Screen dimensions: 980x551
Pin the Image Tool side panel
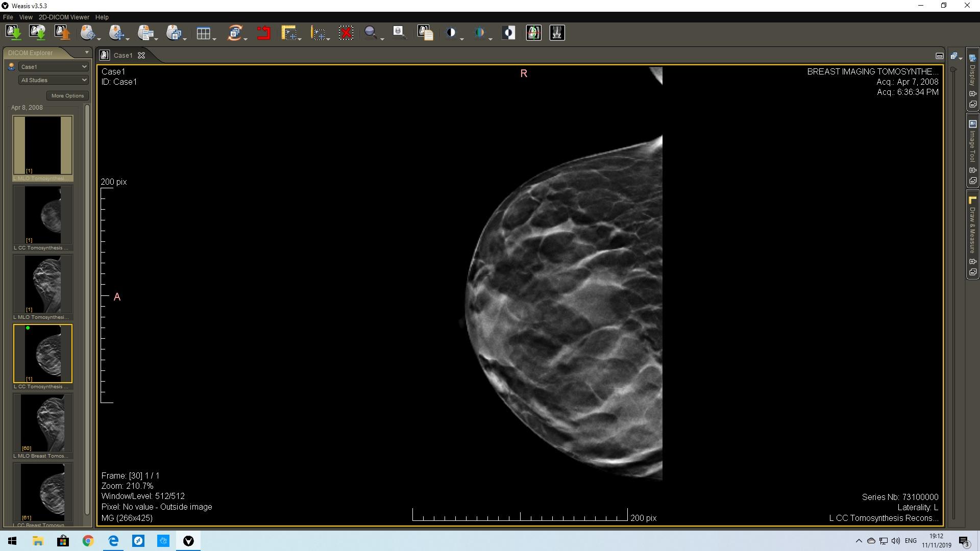[973, 170]
